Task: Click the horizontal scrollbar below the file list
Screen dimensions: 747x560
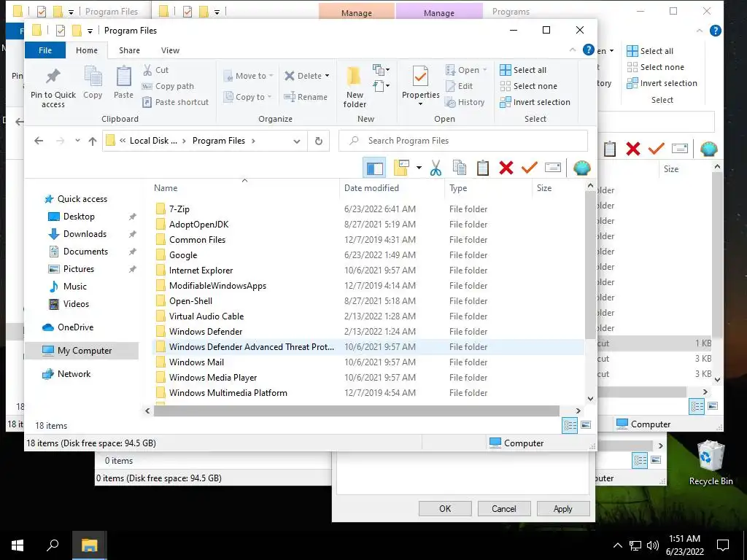Action: click(x=356, y=411)
